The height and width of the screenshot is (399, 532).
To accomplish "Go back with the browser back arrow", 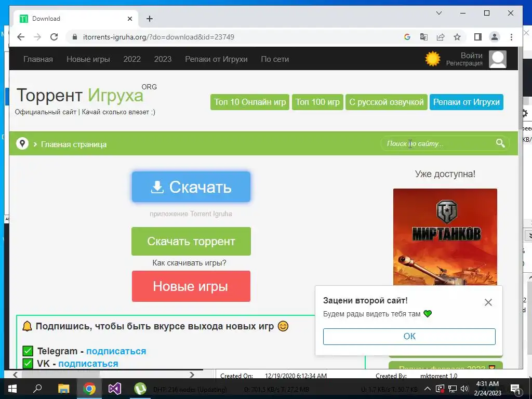I will click(x=21, y=37).
